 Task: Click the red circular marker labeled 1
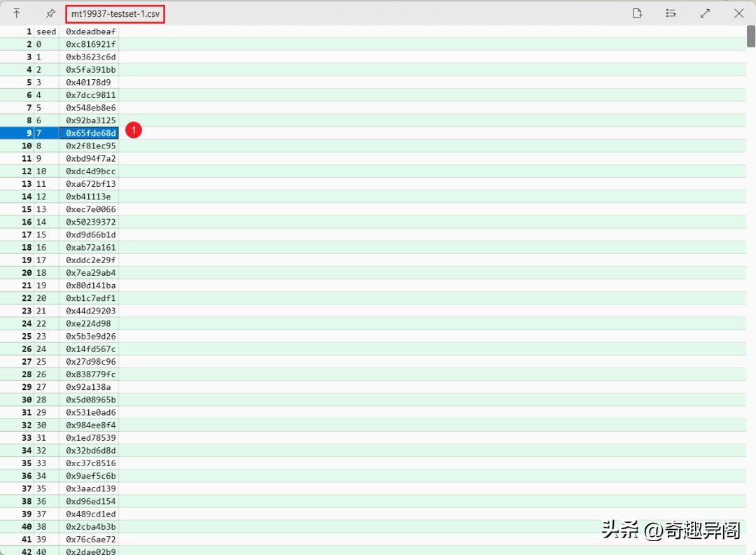pos(133,130)
